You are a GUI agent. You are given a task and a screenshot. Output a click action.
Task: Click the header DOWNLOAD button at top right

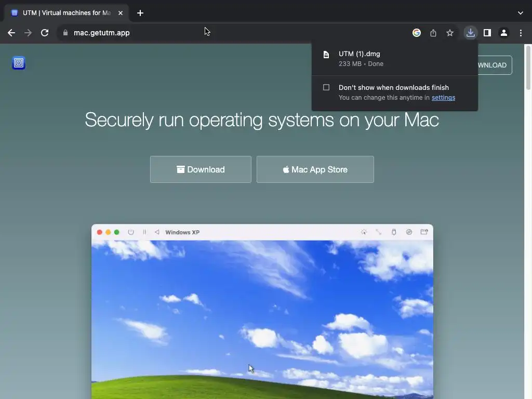coord(495,65)
